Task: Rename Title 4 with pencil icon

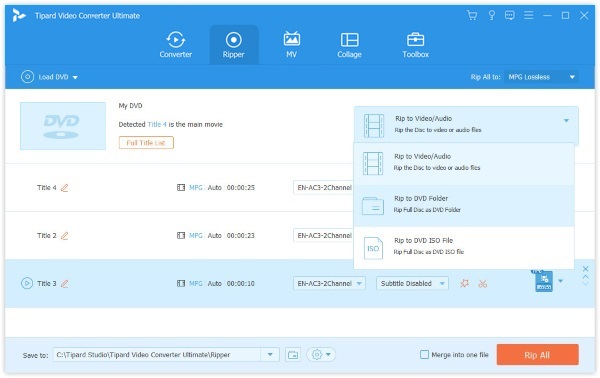Action: coord(65,188)
